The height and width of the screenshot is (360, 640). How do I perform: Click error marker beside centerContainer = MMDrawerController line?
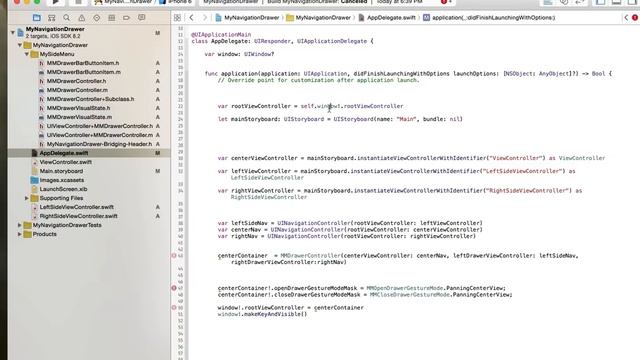point(174,256)
